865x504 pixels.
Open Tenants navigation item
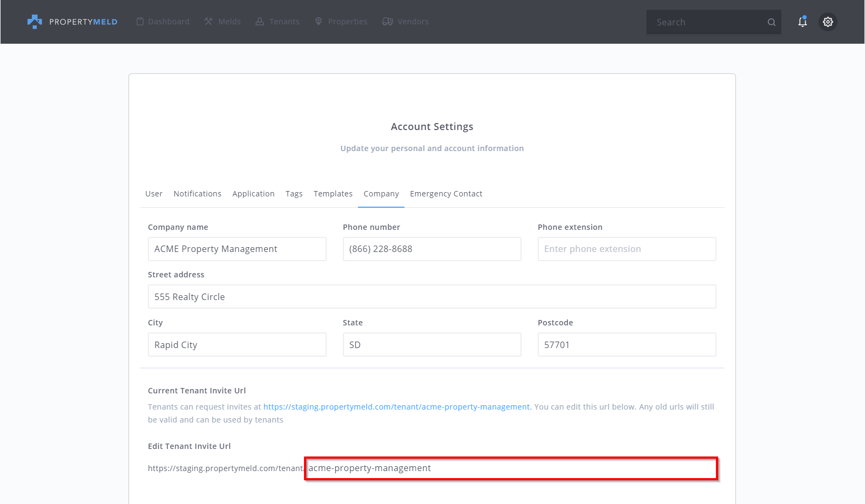[x=278, y=22]
